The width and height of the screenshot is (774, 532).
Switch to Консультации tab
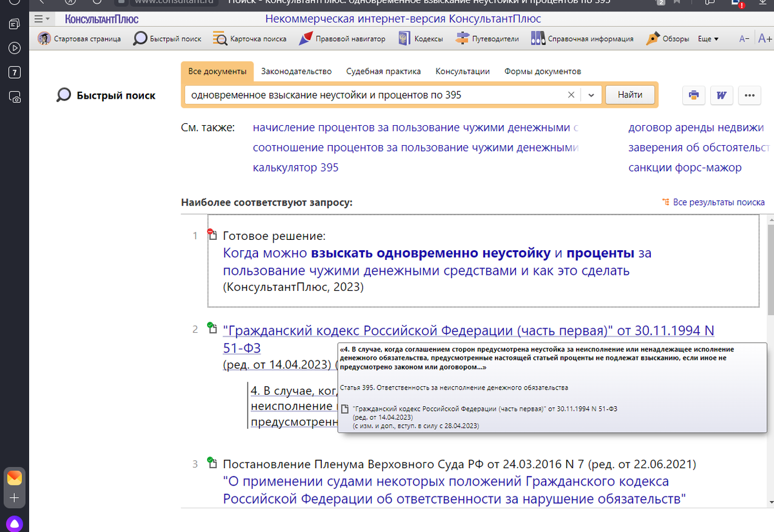(462, 71)
